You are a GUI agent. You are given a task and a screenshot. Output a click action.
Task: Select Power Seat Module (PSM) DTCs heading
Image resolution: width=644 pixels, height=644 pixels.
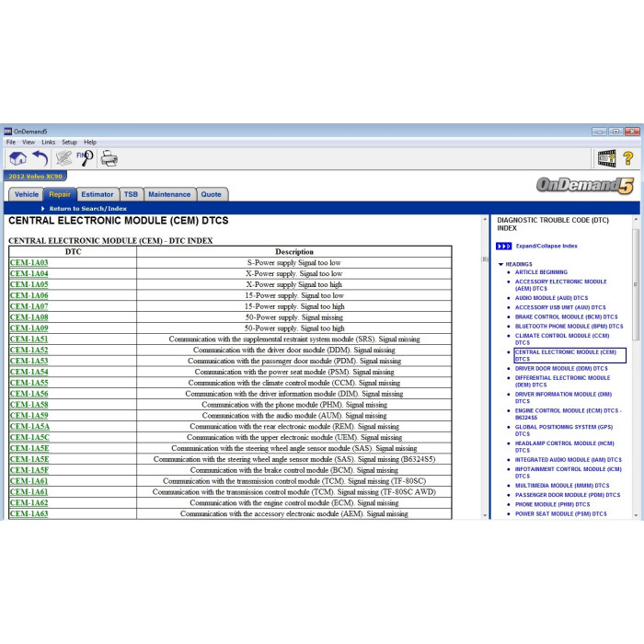pos(560,513)
